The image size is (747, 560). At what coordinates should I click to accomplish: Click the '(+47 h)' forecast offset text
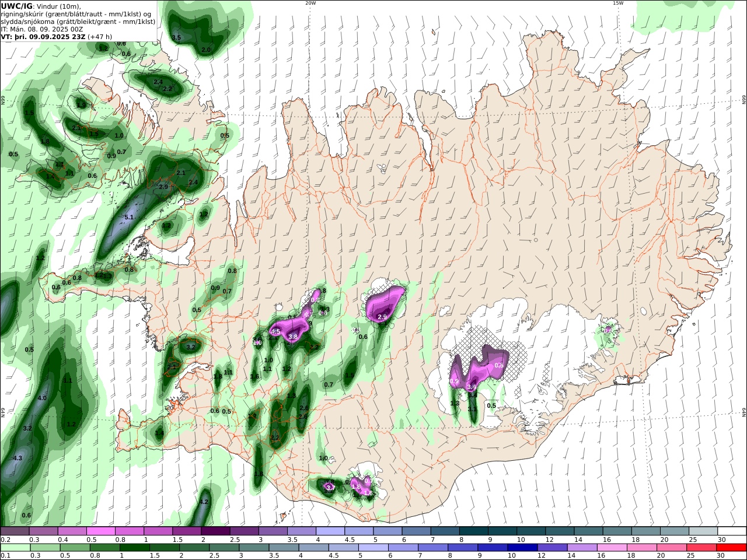pos(100,37)
